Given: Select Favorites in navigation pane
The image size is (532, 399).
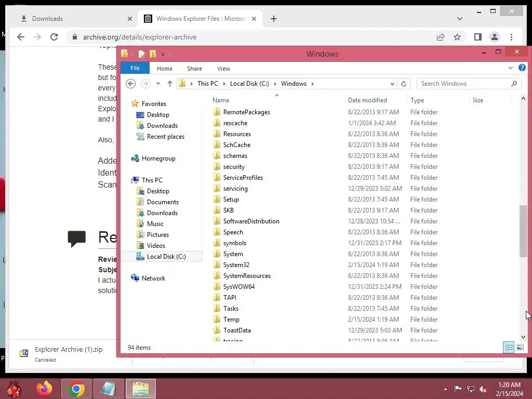Looking at the screenshot, I should (154, 104).
